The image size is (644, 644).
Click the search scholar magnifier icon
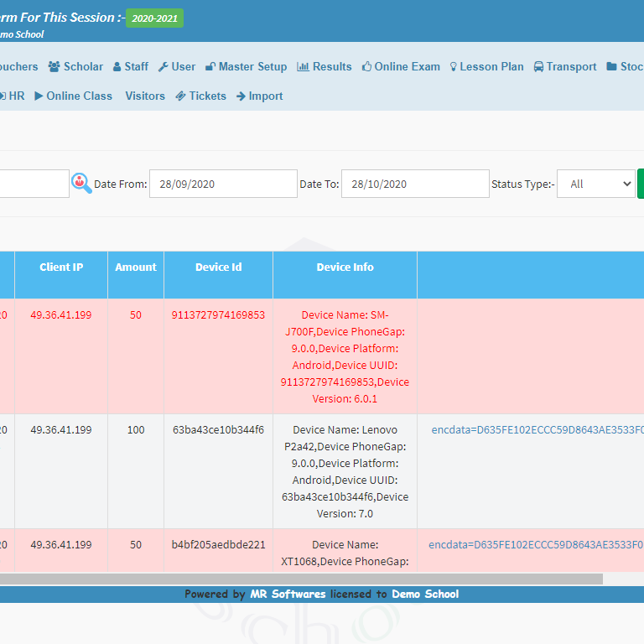[81, 184]
